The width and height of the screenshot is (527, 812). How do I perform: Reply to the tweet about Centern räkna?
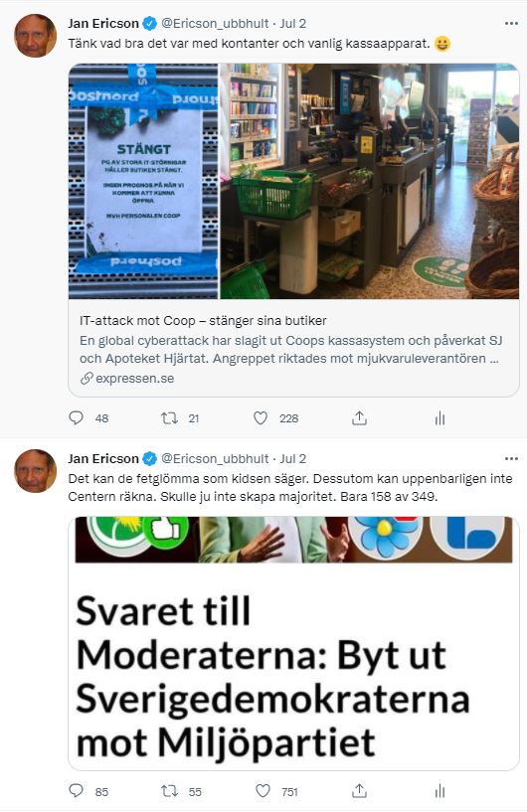click(x=77, y=791)
